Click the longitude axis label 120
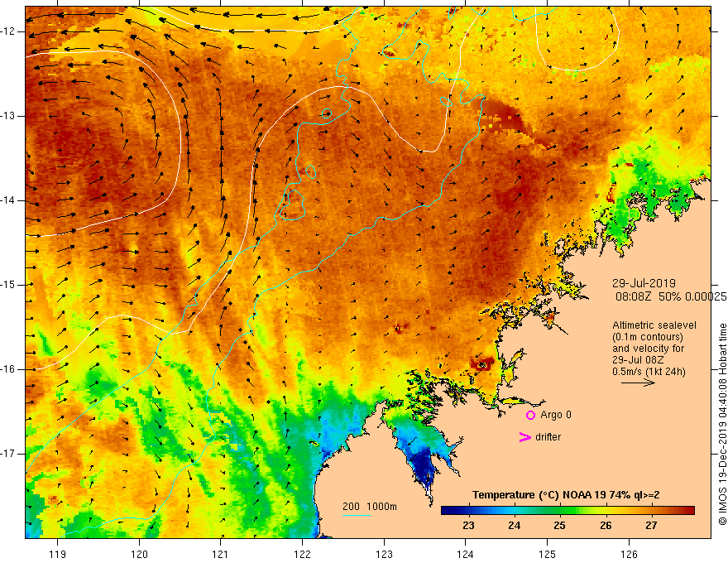The image size is (728, 563). (139, 554)
